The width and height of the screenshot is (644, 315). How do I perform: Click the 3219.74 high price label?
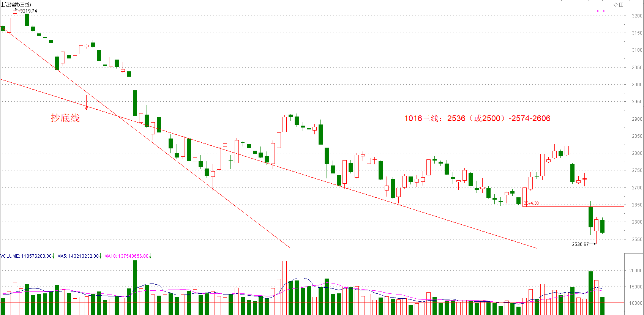coord(28,11)
